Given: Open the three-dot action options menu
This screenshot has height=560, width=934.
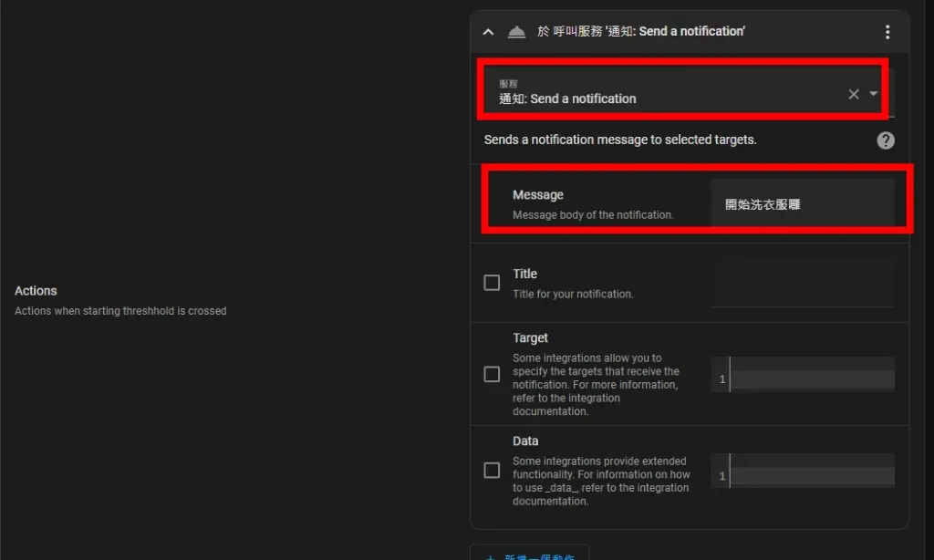Looking at the screenshot, I should pos(887,32).
